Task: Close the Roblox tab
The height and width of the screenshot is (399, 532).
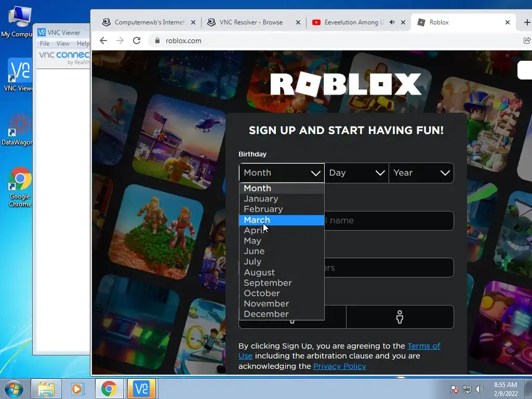Action: (x=508, y=22)
